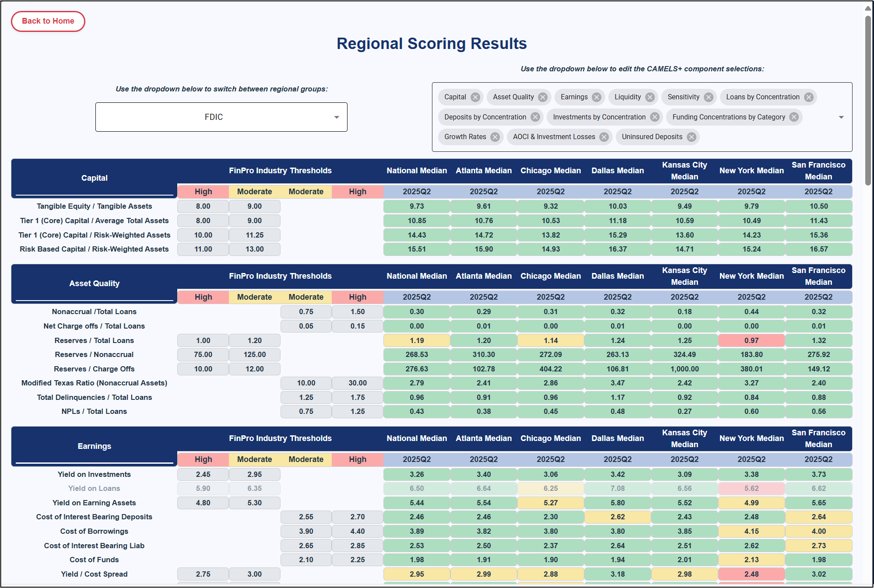
Task: Remove the Sensitivity chip
Action: [x=709, y=97]
